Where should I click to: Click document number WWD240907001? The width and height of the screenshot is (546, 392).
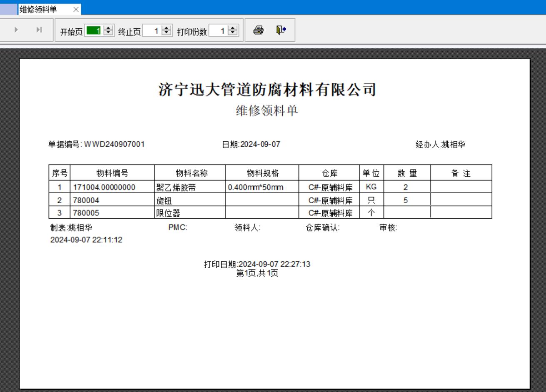pyautogui.click(x=114, y=145)
